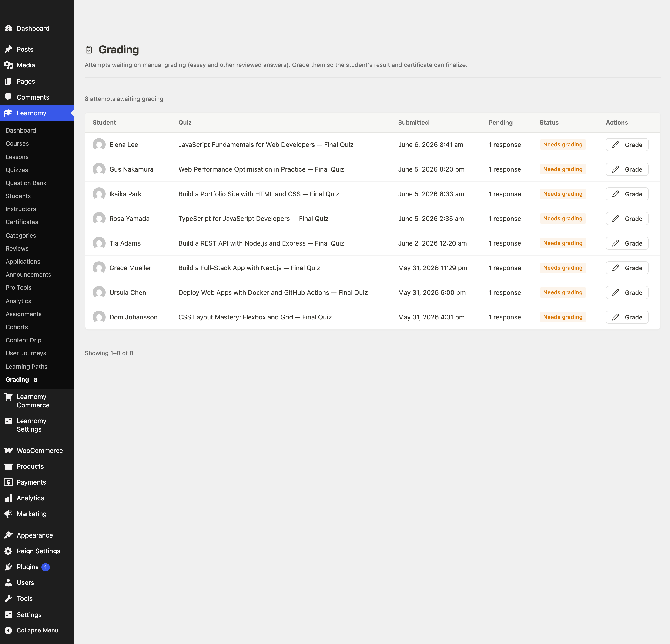Open the Cohorts submenu item
Image resolution: width=670 pixels, height=644 pixels.
click(17, 327)
